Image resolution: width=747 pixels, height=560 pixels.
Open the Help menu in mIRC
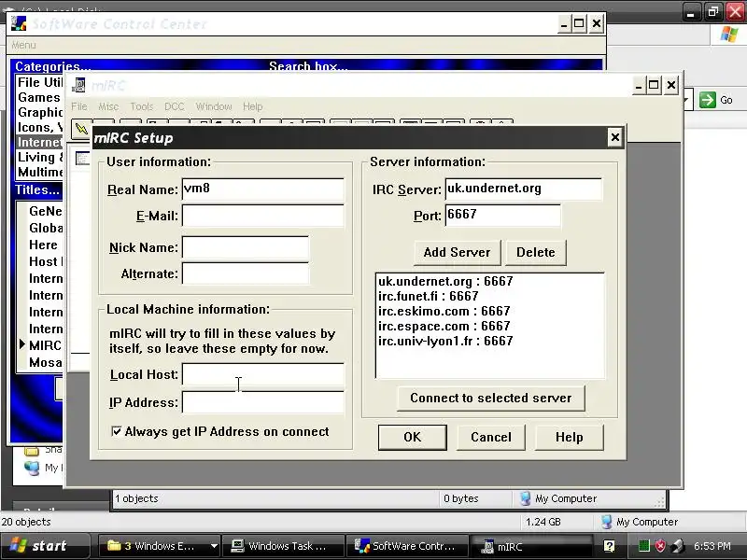(x=252, y=106)
